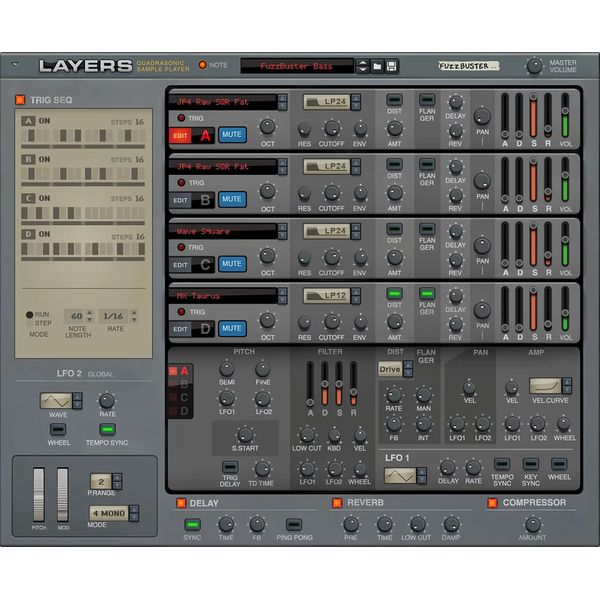Mute layer B
Viewport: 600px width, 600px height.
click(x=232, y=199)
